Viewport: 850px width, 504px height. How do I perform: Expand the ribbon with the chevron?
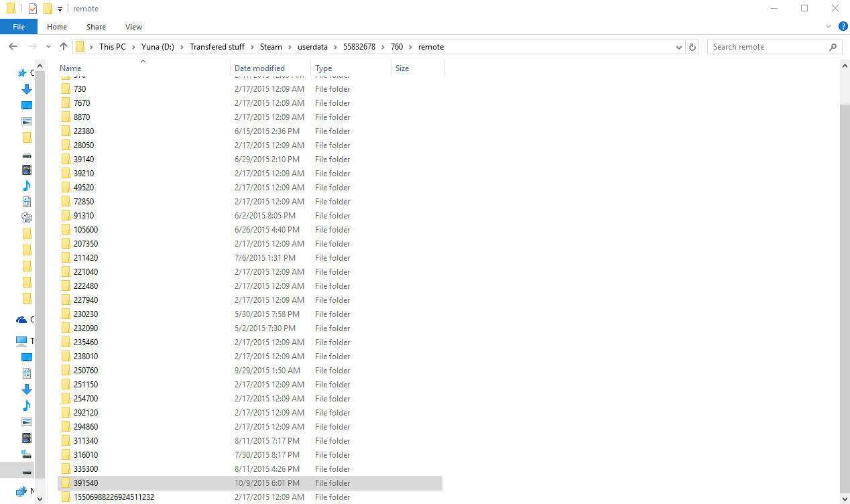[x=828, y=27]
